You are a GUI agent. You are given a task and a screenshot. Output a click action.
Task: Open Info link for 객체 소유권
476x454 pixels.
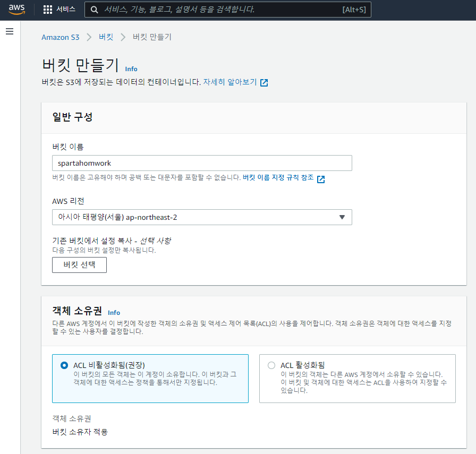[x=114, y=313]
